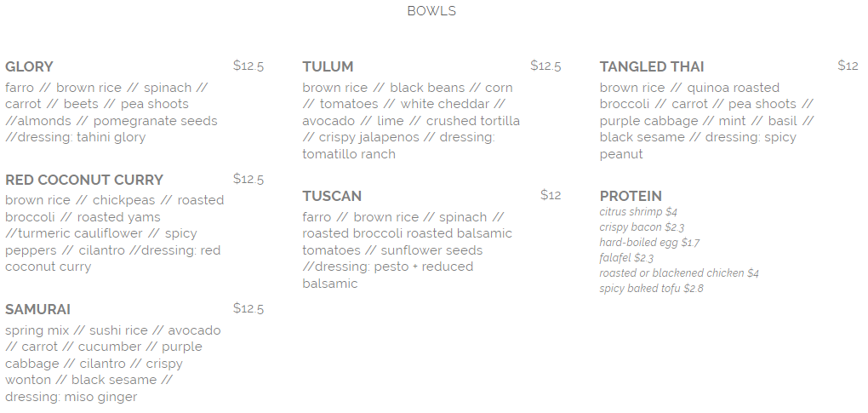This screenshot has height=413, width=868.
Task: Click roasted or blackened chicken $4
Action: click(x=679, y=273)
